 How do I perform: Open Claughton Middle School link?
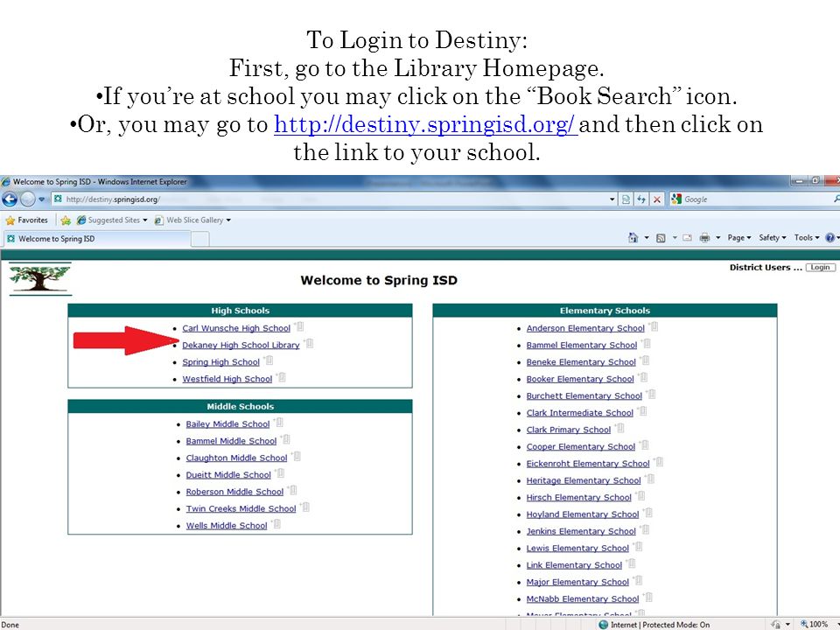point(236,458)
